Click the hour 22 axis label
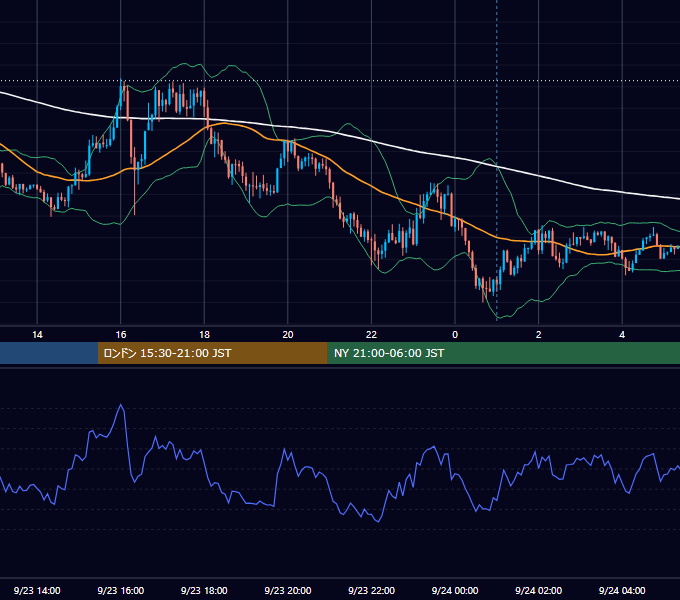Image resolution: width=680 pixels, height=600 pixels. 371,335
